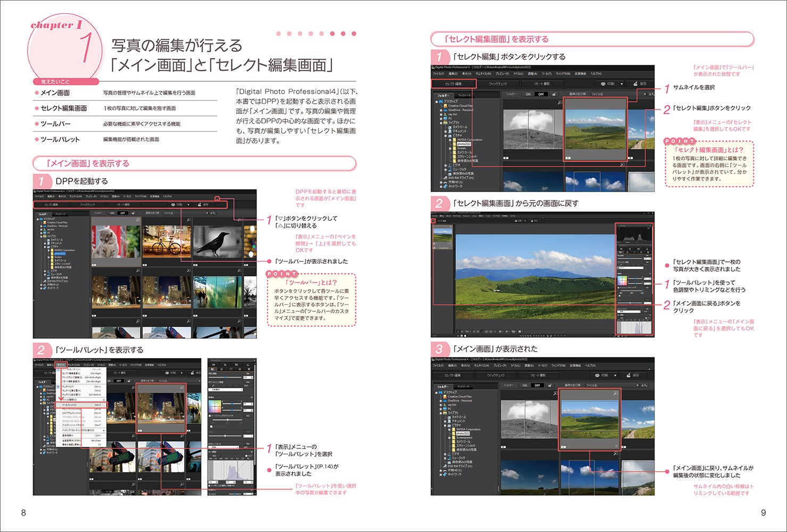The height and width of the screenshot is (532, 787).
Task: Click the ▽ toolbar toggle arrow in DPPを起動する screenshot
Action: click(x=217, y=199)
